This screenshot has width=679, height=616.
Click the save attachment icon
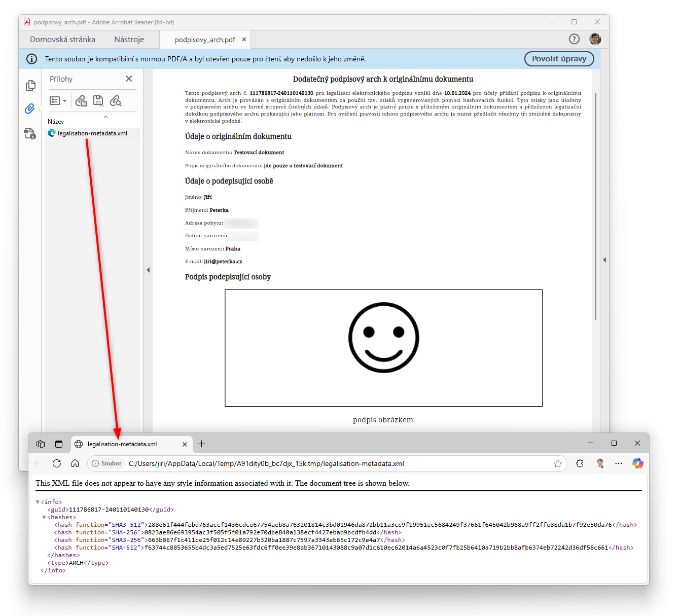tap(98, 101)
